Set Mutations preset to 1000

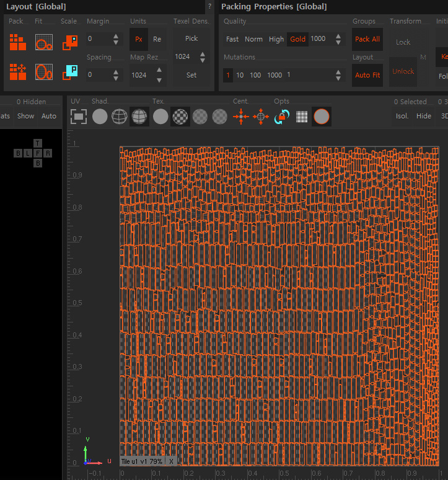[x=275, y=75]
